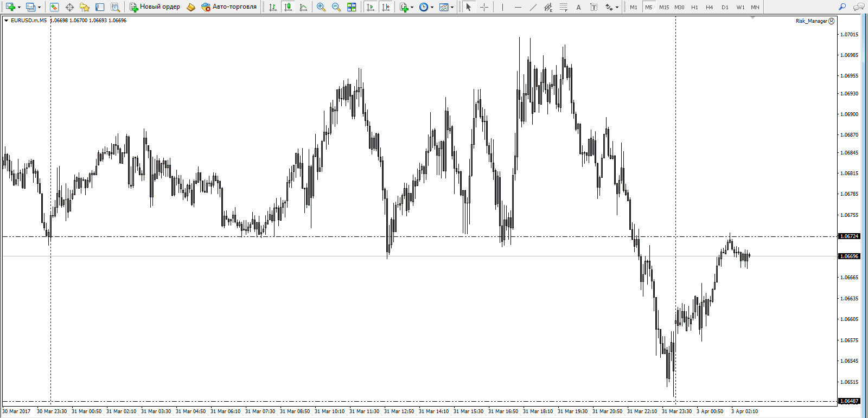The image size is (868, 418).
Task: Switch to the W1 weekly timeframe
Action: (x=741, y=7)
